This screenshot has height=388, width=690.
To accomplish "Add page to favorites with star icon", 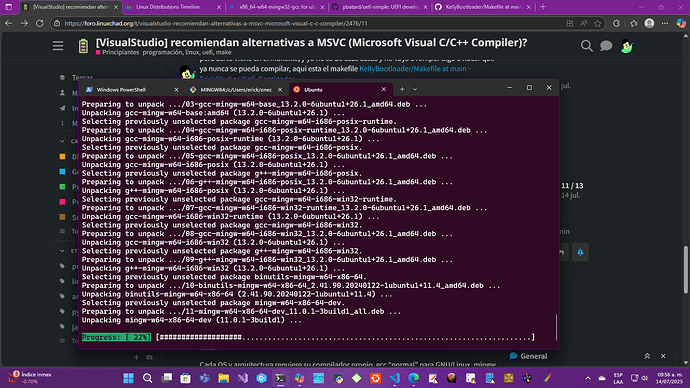I will (x=597, y=23).
